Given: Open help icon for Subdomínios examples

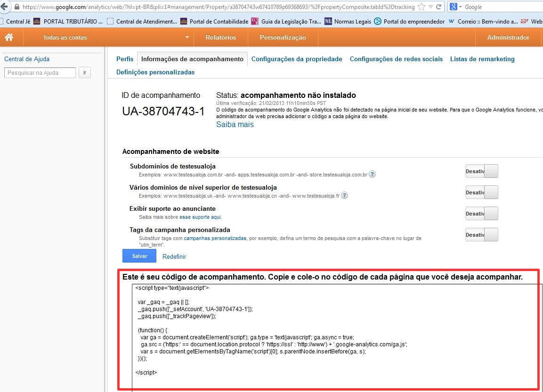Looking at the screenshot, I should (372, 175).
